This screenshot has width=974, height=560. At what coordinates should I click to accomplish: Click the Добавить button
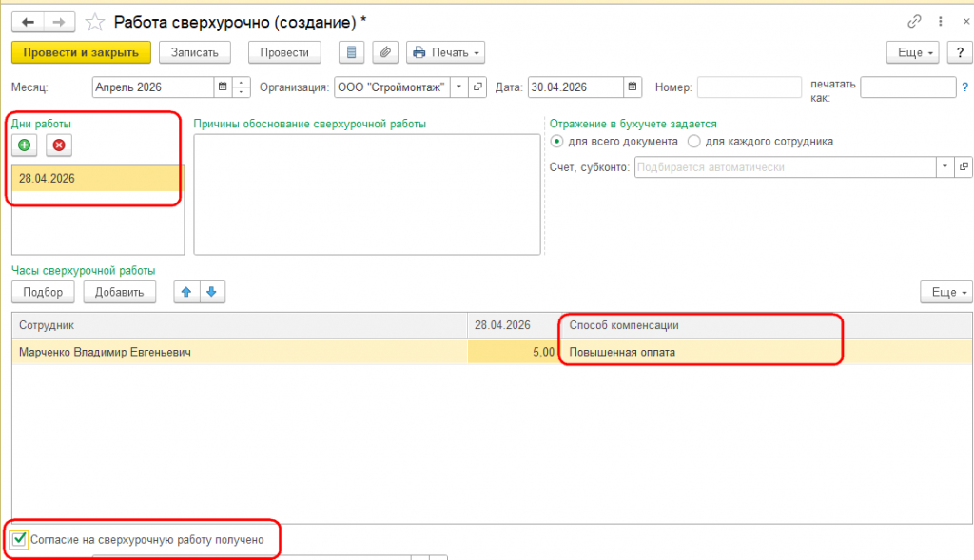point(119,292)
